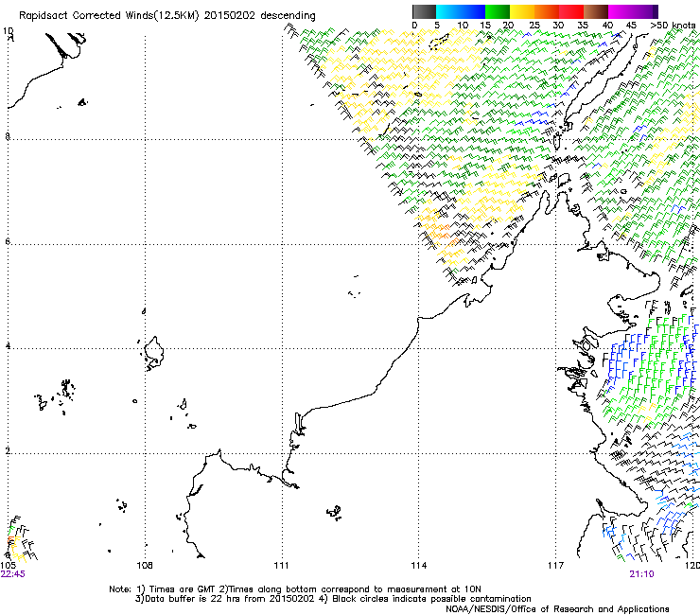This screenshot has width=700, height=615.
Task: Click the longitude label '114'
Action: tap(418, 566)
